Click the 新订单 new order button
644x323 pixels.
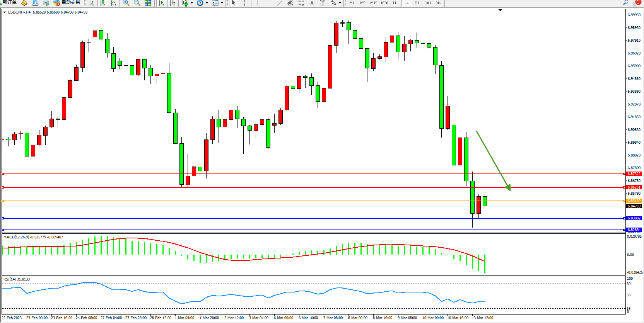(9, 3)
